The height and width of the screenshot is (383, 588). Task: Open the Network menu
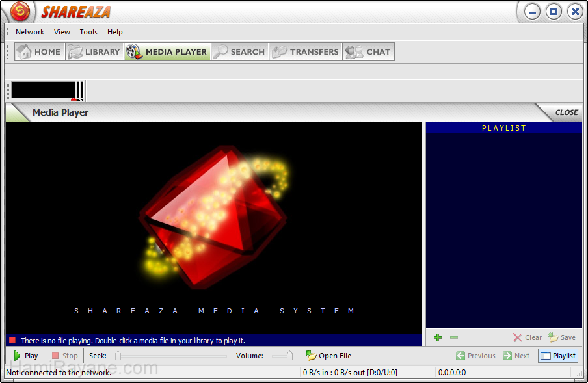pyautogui.click(x=30, y=32)
